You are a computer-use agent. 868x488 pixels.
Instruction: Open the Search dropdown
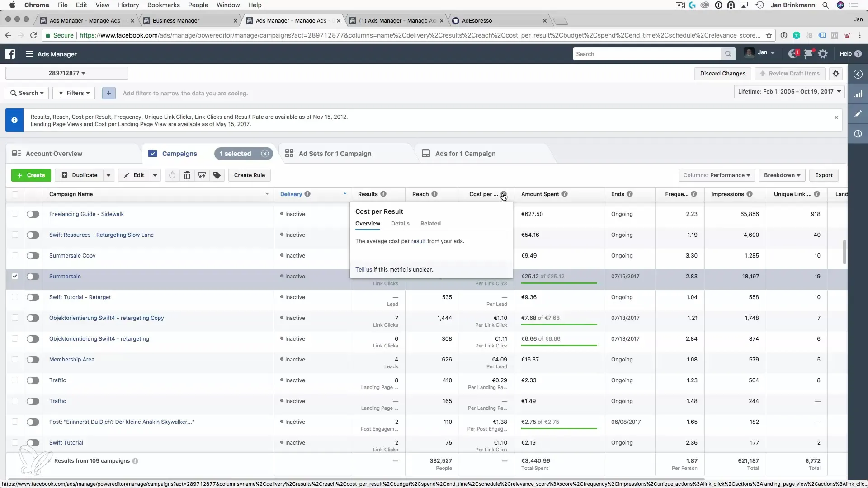(27, 93)
